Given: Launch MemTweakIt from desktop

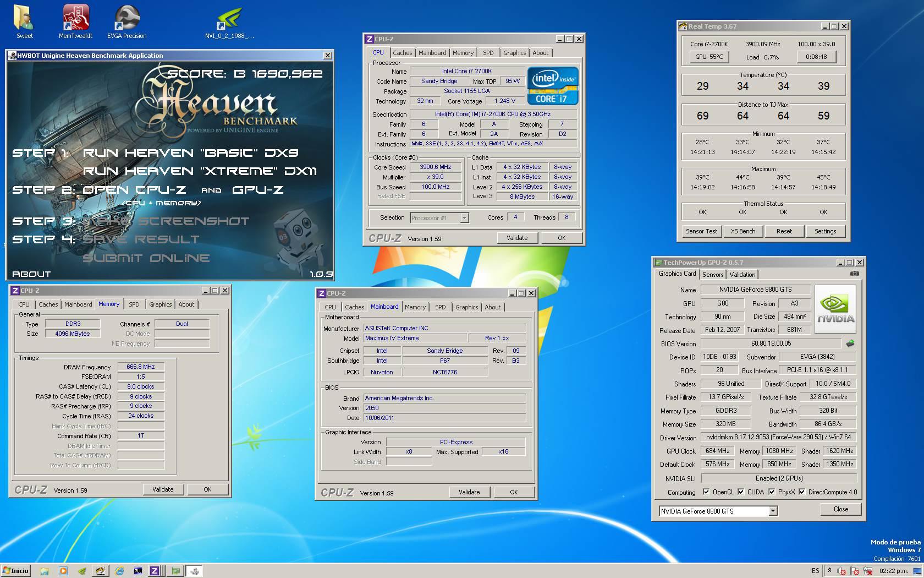Looking at the screenshot, I should 76,22.
